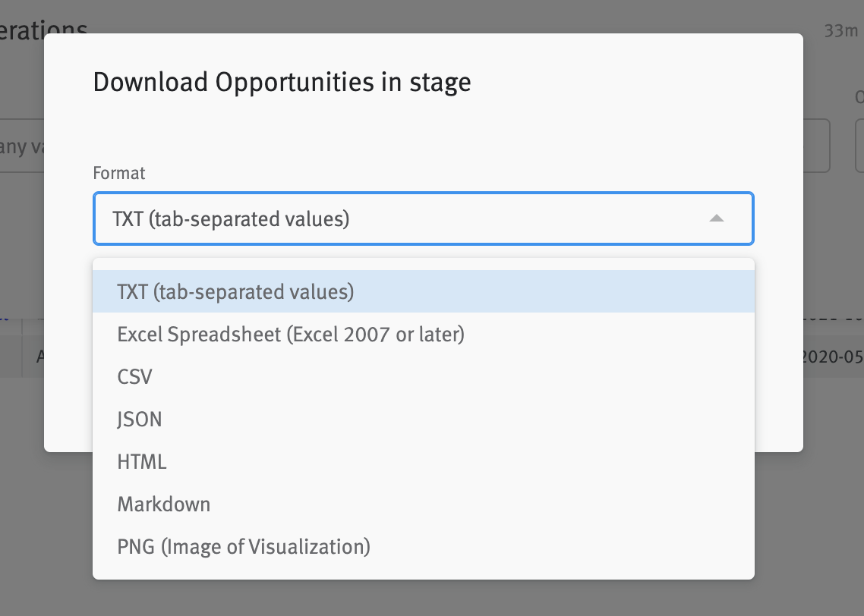The height and width of the screenshot is (616, 864).
Task: Collapse the Format dropdown via its arrow icon
Action: (x=716, y=218)
